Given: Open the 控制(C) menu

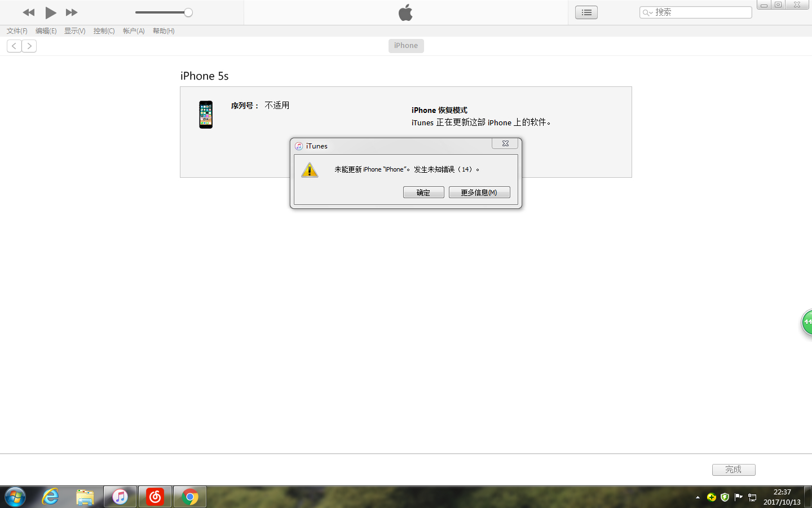Looking at the screenshot, I should pyautogui.click(x=104, y=31).
